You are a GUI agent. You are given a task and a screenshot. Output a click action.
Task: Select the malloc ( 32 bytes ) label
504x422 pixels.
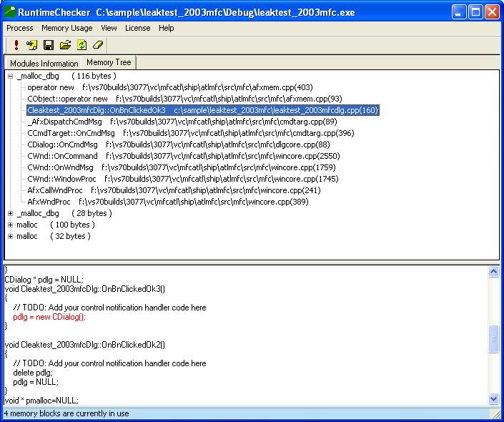(x=54, y=237)
